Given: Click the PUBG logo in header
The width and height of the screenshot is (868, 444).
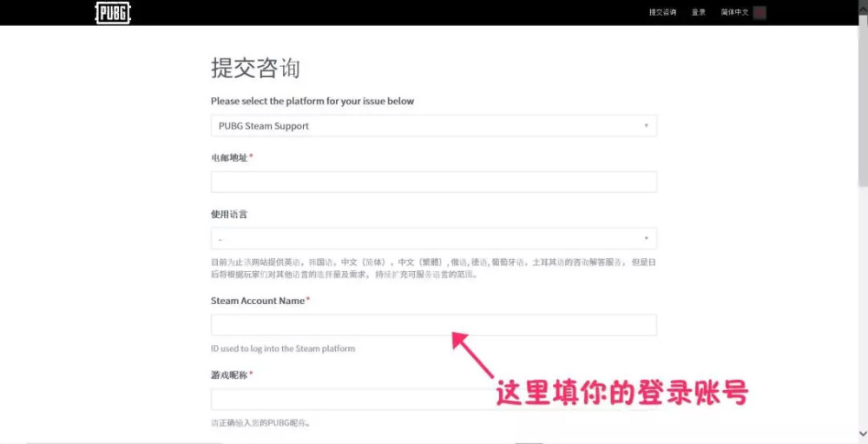Looking at the screenshot, I should 113,13.
